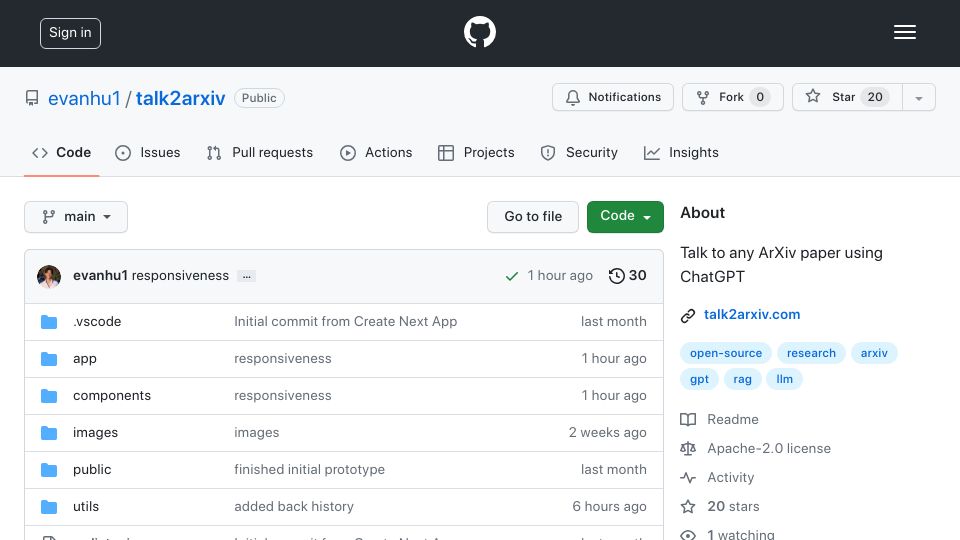The height and width of the screenshot is (540, 960).
Task: Open the Apache-2.0 license link
Action: 769,448
